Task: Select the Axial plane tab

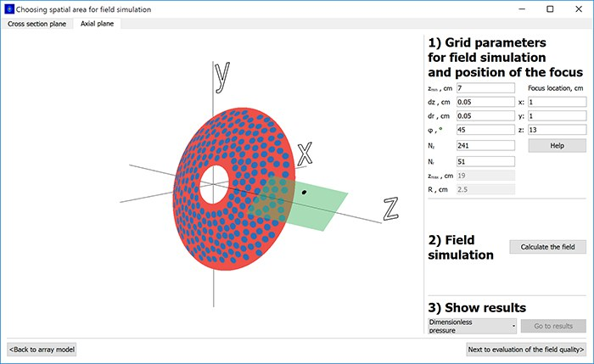Action: pos(98,24)
